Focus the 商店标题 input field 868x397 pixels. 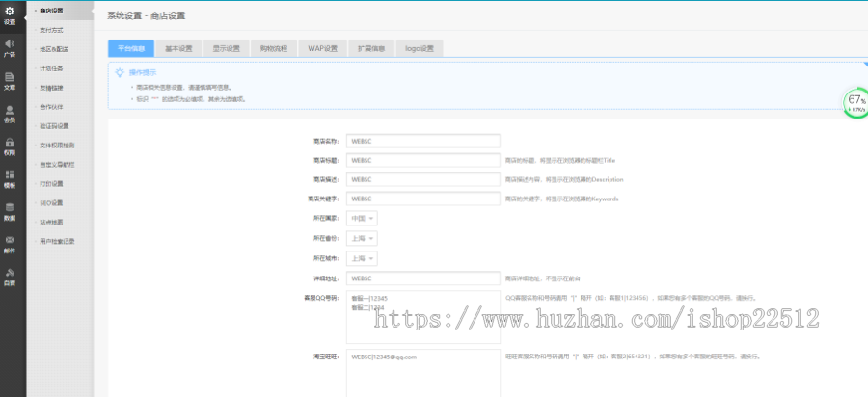423,160
